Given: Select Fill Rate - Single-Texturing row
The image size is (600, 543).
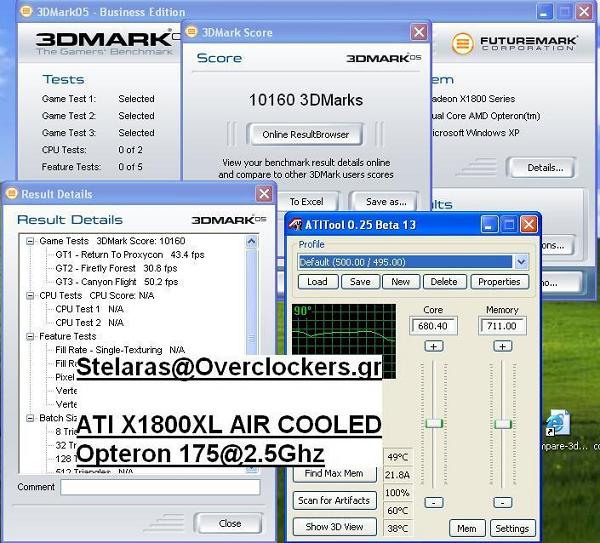Looking at the screenshot, I should pos(120,350).
